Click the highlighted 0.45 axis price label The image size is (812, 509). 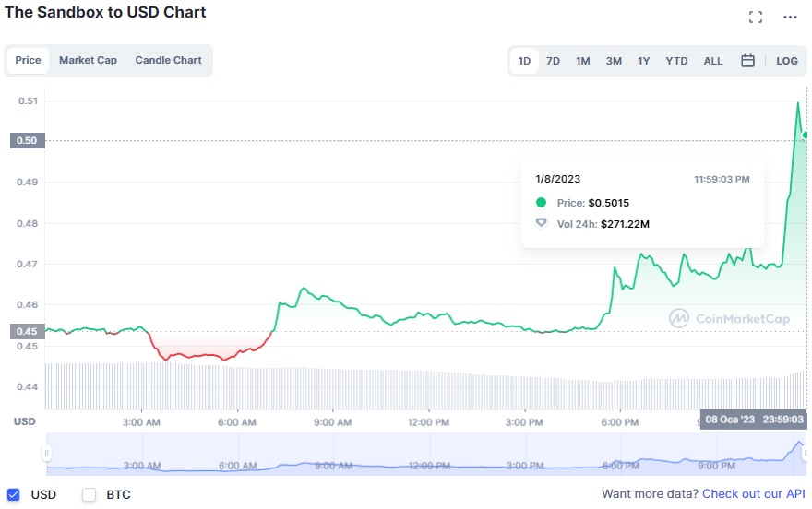[27, 331]
